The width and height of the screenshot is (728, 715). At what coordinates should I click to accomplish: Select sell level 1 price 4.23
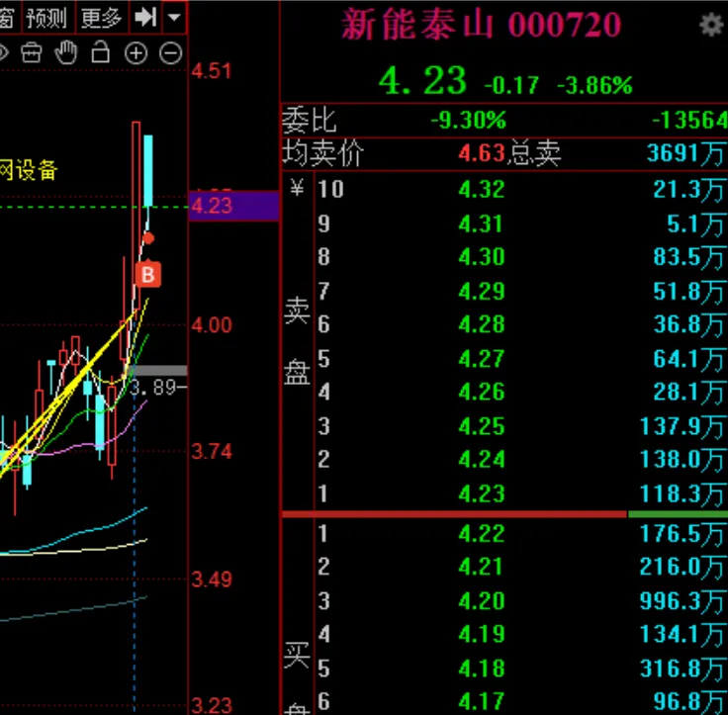(481, 492)
